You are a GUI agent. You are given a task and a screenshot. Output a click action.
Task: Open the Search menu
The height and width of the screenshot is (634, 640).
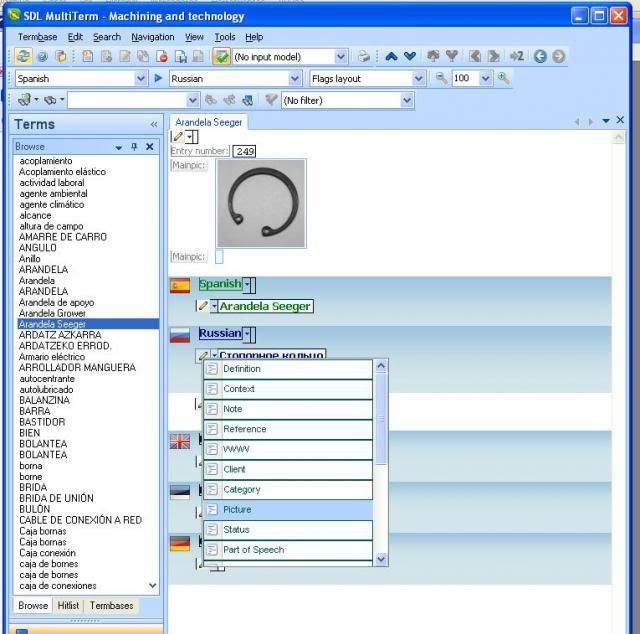(107, 37)
